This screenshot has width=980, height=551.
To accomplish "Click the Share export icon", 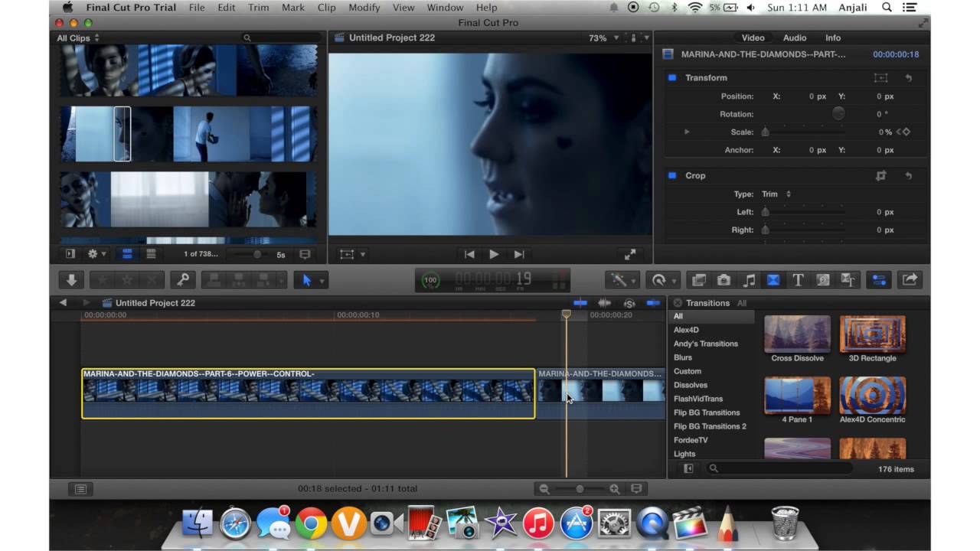I will click(910, 280).
